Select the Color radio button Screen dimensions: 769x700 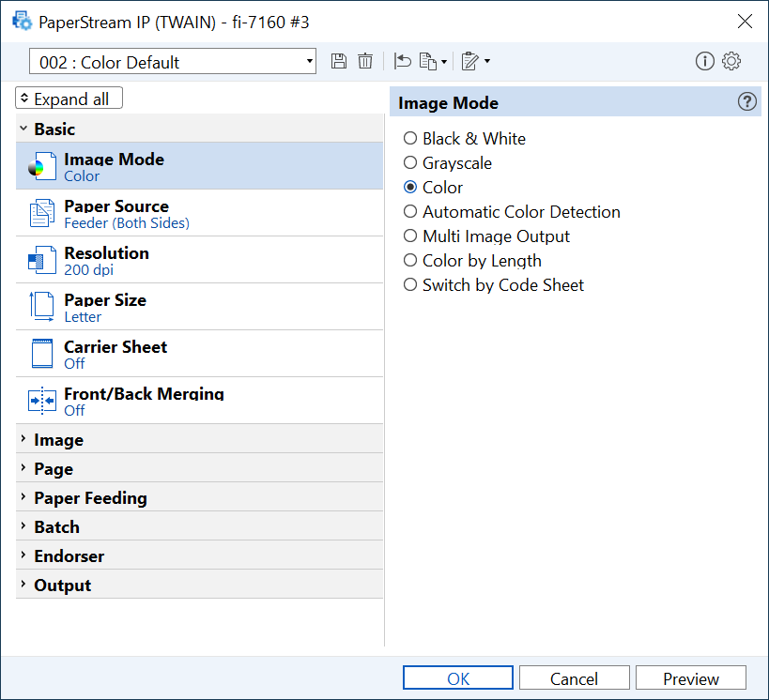(410, 187)
